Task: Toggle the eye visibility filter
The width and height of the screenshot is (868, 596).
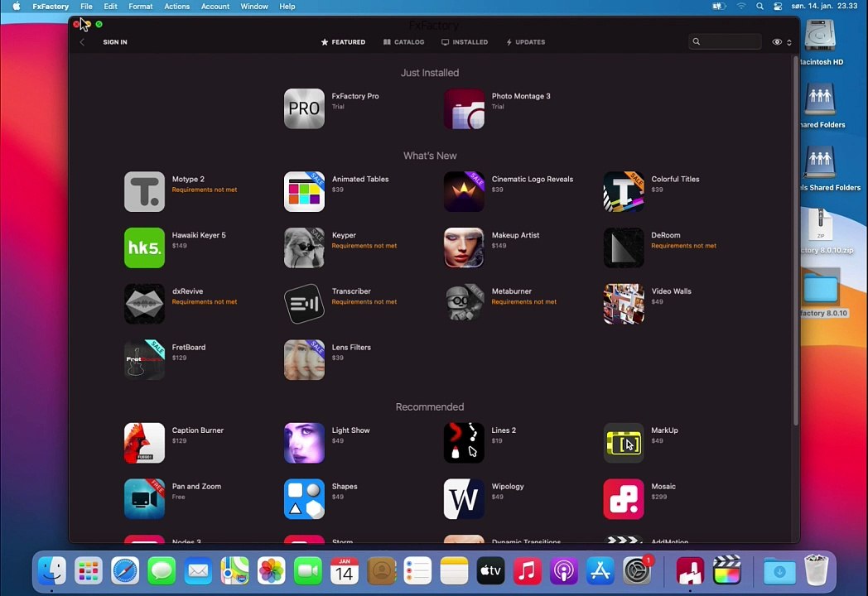Action: pyautogui.click(x=777, y=42)
